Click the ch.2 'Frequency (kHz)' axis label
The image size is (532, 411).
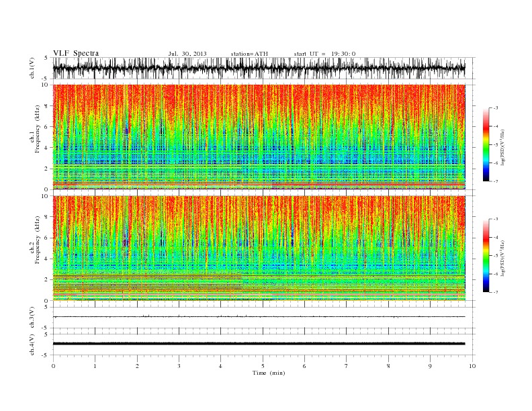click(38, 240)
